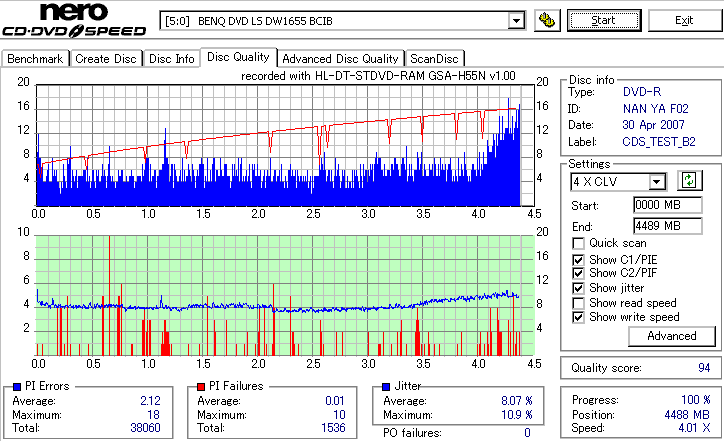
Task: Click the Start button
Action: coord(604,20)
